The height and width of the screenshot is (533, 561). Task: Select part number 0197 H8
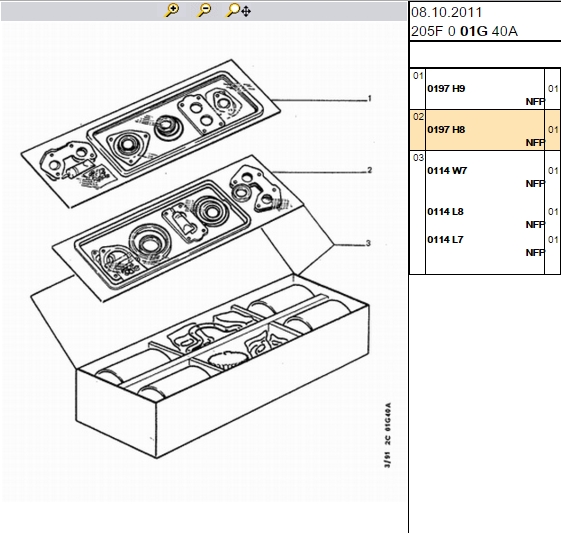click(x=446, y=129)
